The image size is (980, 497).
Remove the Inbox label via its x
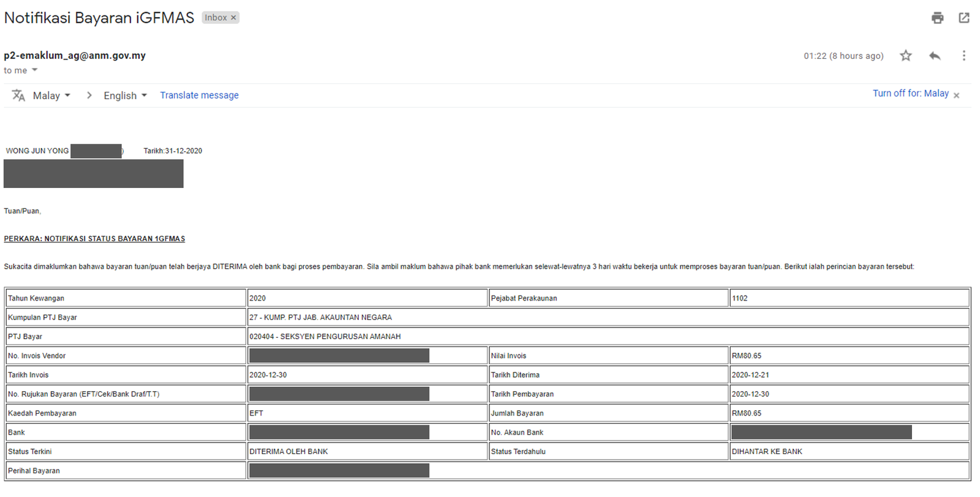pos(233,18)
